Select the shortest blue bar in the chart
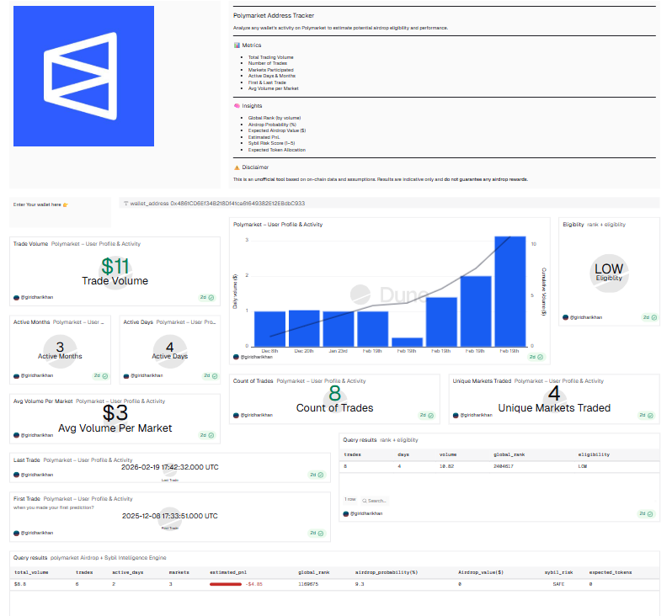The width and height of the screenshot is (672, 616). click(407, 342)
